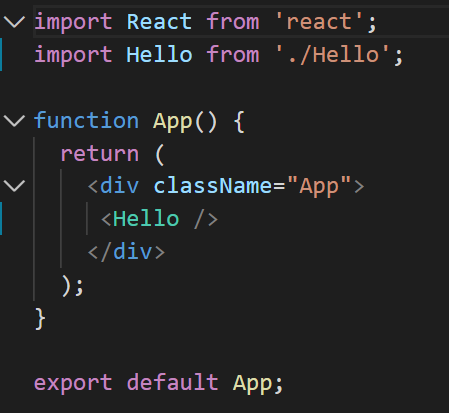Click the closing brace of function App
Screen dimensions: 449x413
[40, 318]
